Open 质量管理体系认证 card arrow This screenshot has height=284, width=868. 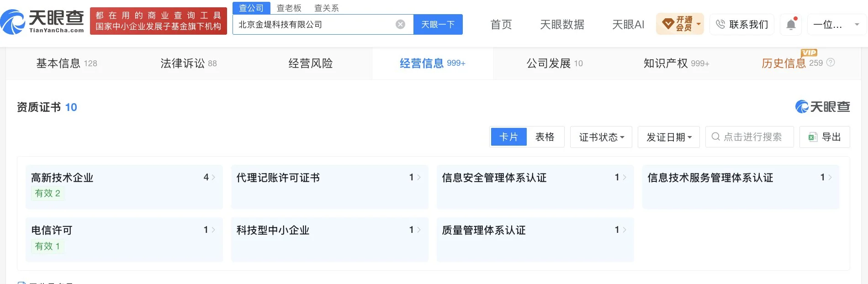(x=625, y=230)
